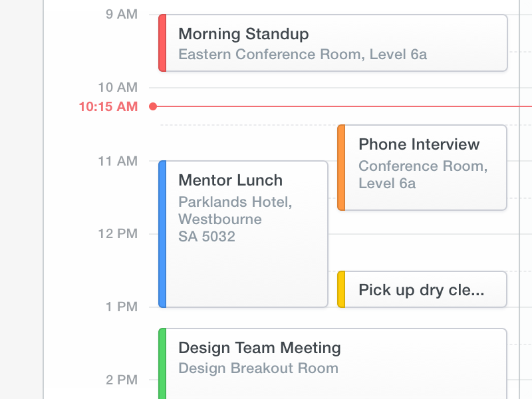Click the Eastern Conference Room, Level 6a location

coord(303,55)
